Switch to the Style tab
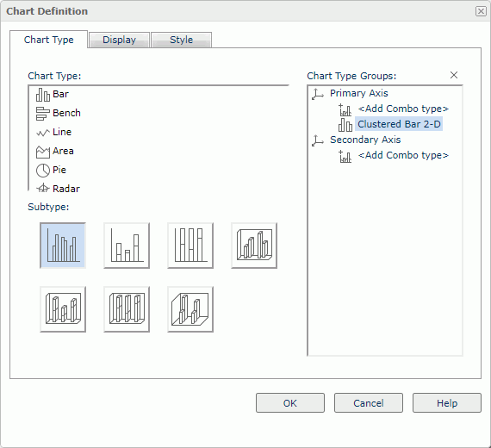Image resolution: width=491 pixels, height=448 pixels. coord(181,40)
